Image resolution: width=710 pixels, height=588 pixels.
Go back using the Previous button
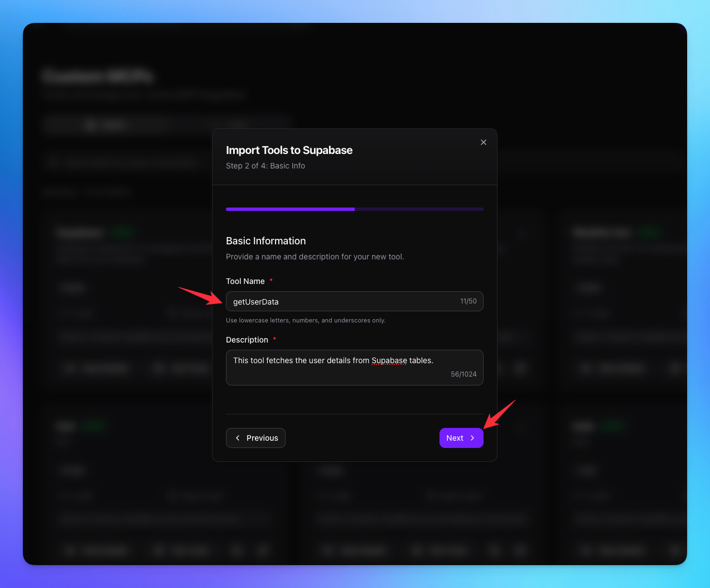[255, 438]
